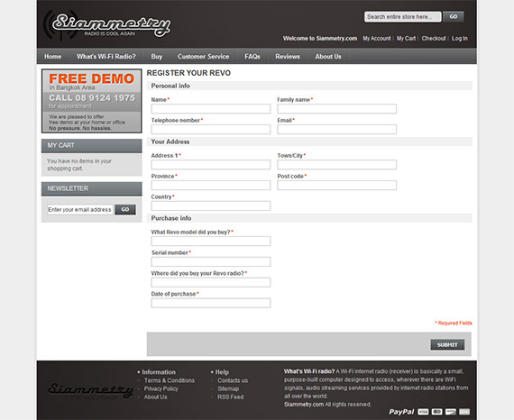This screenshot has width=514, height=420.
Task: Click the NEWSLETTER sidebar header
Action: coord(92,189)
